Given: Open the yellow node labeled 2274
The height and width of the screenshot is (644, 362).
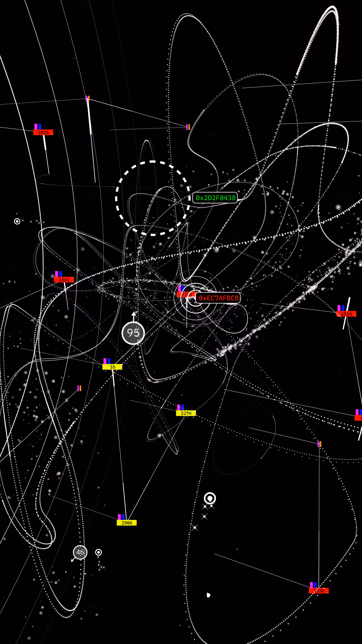Looking at the screenshot, I should (186, 413).
